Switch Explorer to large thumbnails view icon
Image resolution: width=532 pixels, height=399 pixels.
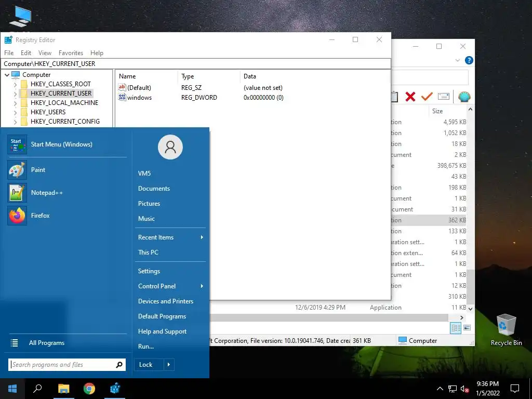click(x=467, y=328)
